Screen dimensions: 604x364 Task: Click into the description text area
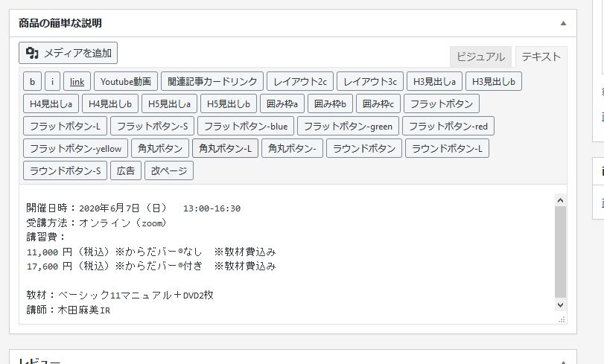tap(287, 255)
